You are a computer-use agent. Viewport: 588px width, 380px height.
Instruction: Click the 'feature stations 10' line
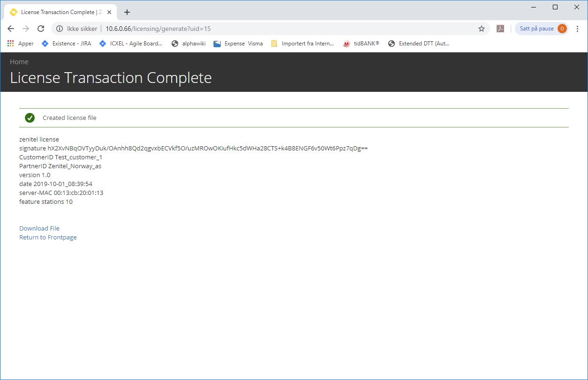[46, 201]
